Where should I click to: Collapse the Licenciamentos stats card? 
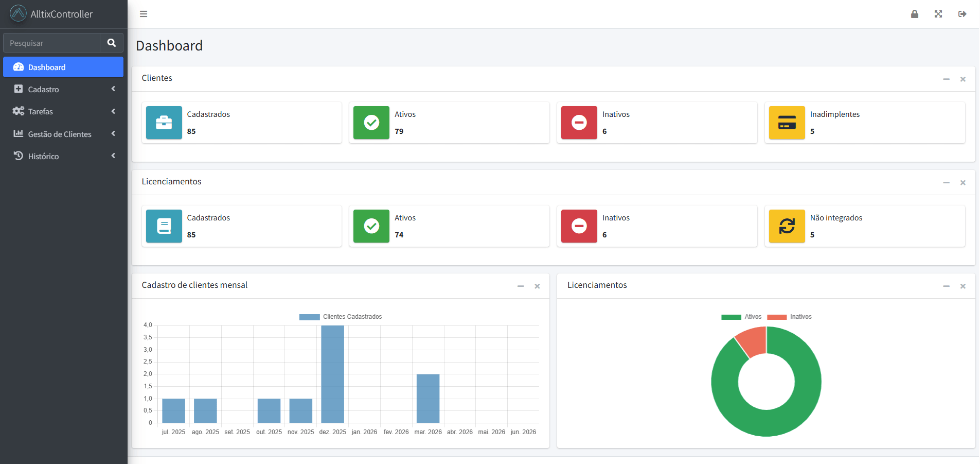946,183
